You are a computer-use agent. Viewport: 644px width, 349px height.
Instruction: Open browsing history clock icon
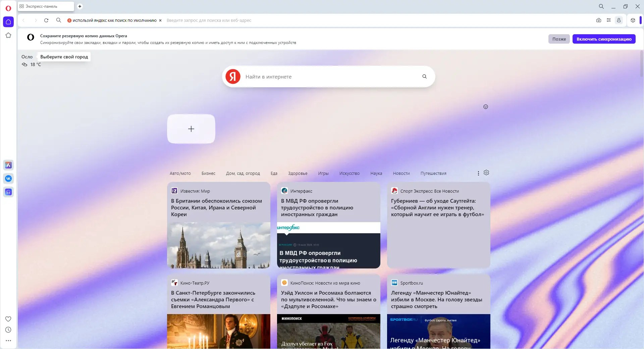point(8,330)
